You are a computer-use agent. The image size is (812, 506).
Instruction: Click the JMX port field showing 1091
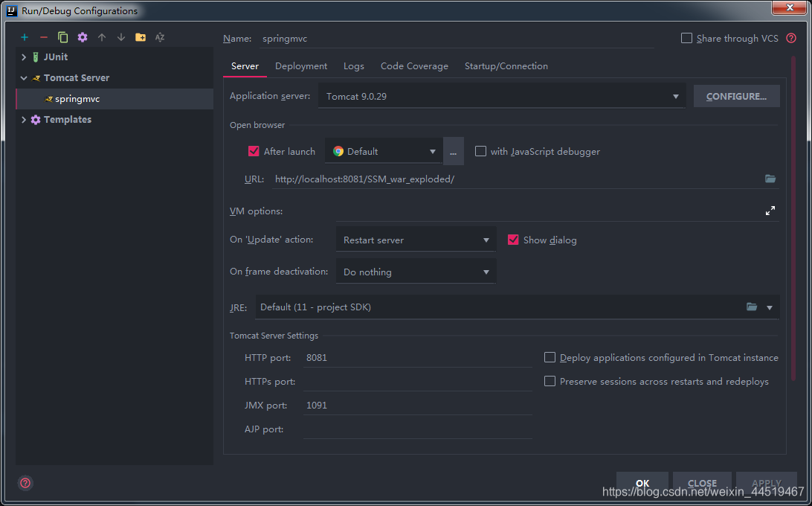(x=418, y=406)
